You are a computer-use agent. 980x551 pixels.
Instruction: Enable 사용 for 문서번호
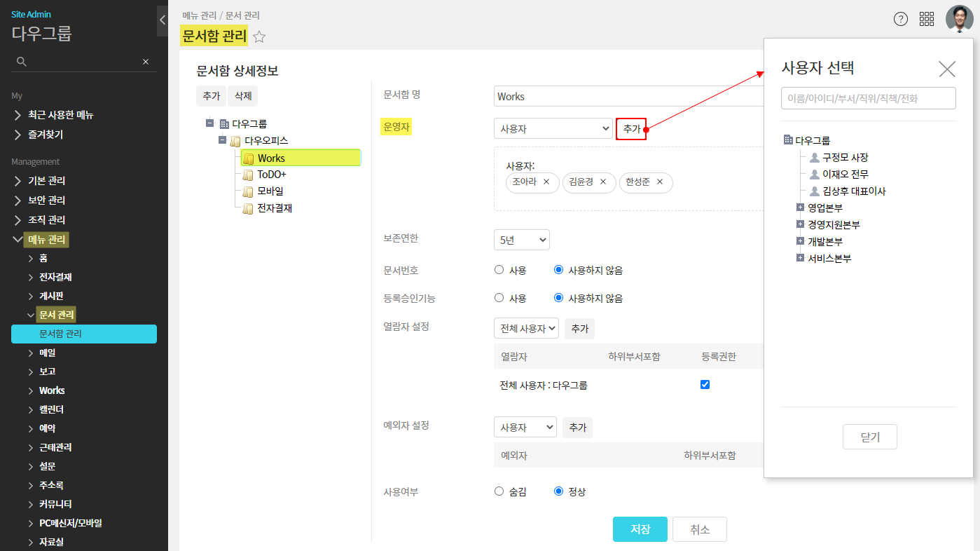click(x=499, y=270)
